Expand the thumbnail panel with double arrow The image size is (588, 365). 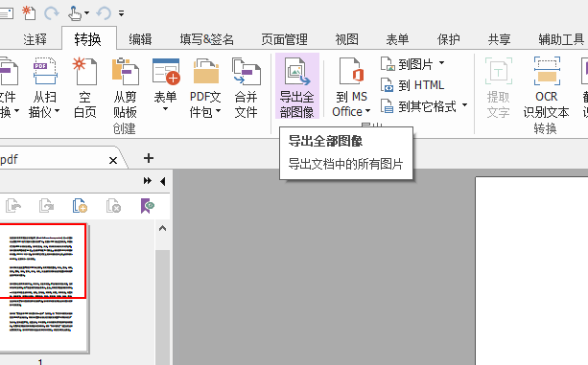[x=148, y=181]
